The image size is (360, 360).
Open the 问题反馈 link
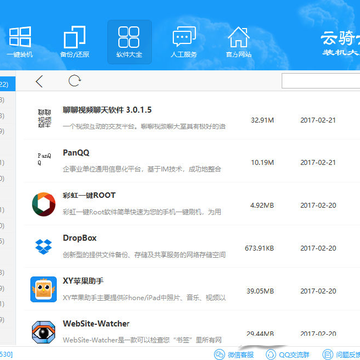pyautogui.click(x=341, y=354)
